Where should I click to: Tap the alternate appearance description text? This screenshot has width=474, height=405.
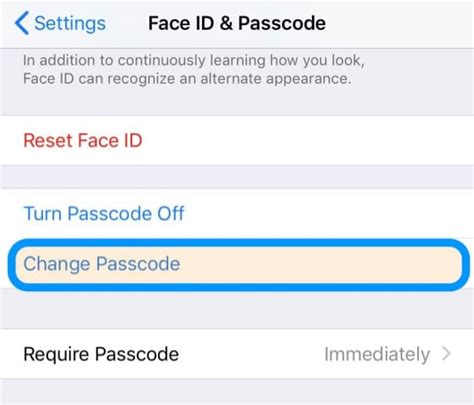point(194,70)
